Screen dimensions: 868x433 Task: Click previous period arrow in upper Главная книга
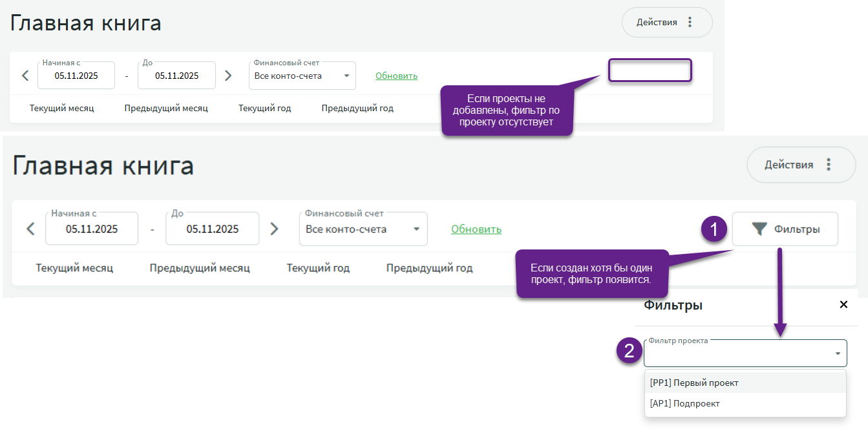point(25,76)
